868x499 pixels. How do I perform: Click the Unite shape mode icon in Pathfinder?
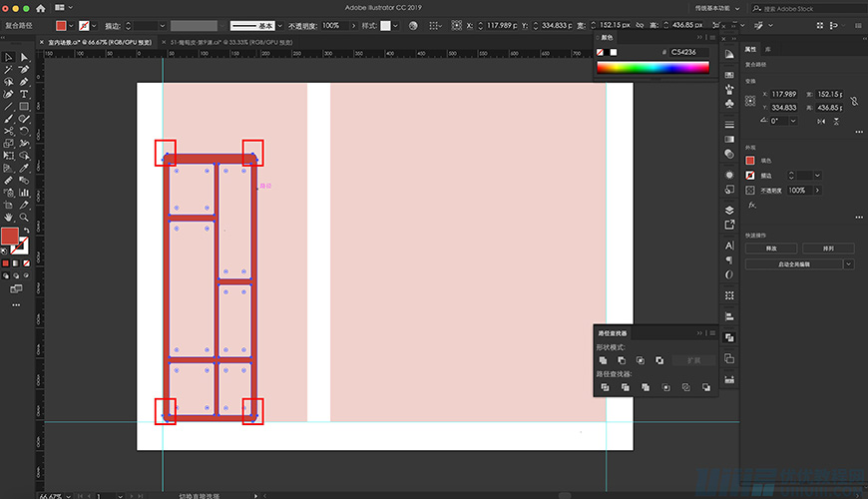point(603,360)
